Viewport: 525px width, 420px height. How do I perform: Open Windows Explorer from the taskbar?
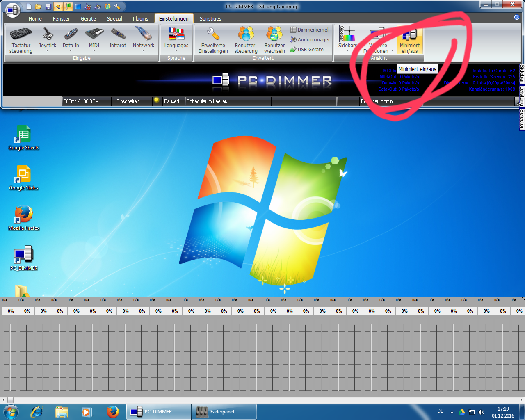point(62,411)
